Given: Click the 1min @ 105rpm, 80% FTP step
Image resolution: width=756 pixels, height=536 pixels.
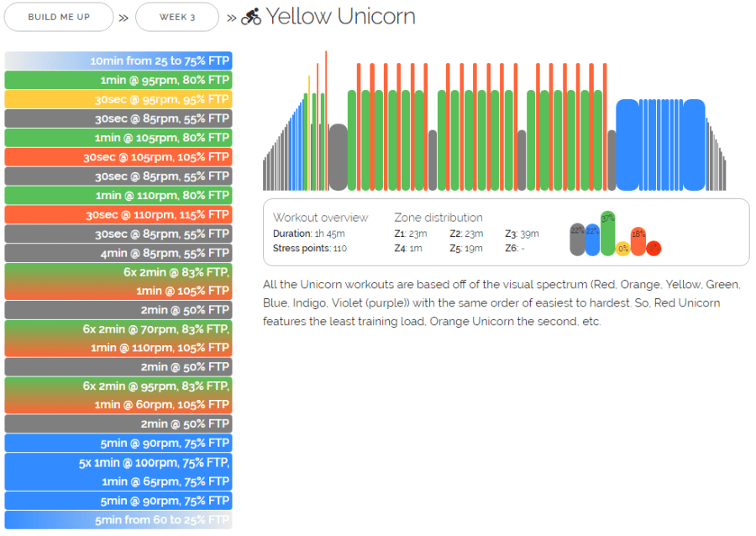Looking at the screenshot, I should 118,138.
